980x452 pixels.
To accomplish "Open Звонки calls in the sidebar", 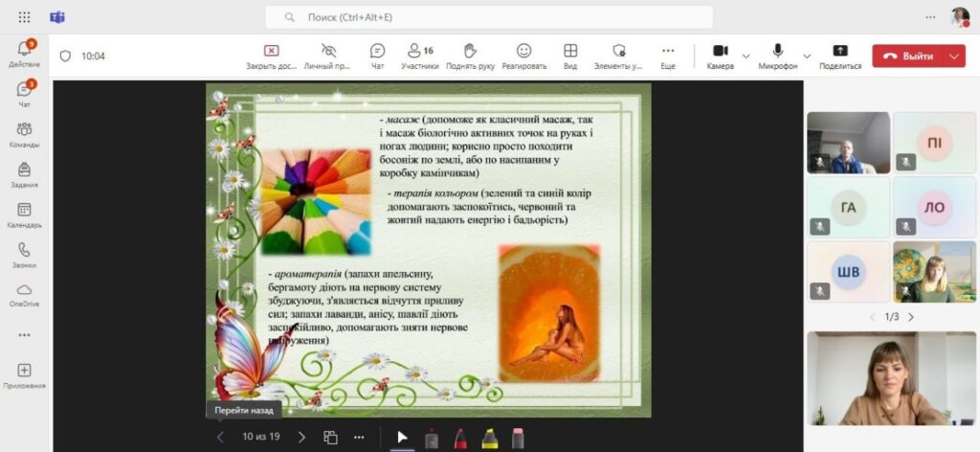I will click(24, 255).
